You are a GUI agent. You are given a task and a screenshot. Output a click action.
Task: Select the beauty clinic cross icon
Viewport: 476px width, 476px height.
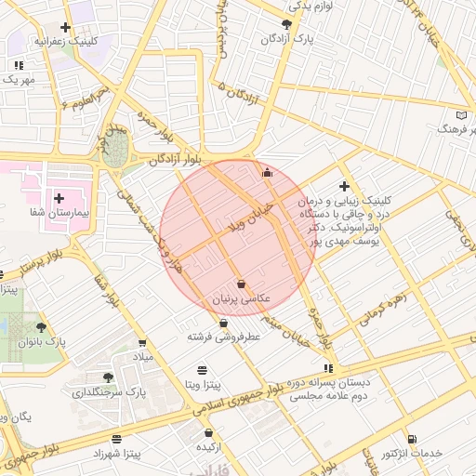tap(344, 186)
